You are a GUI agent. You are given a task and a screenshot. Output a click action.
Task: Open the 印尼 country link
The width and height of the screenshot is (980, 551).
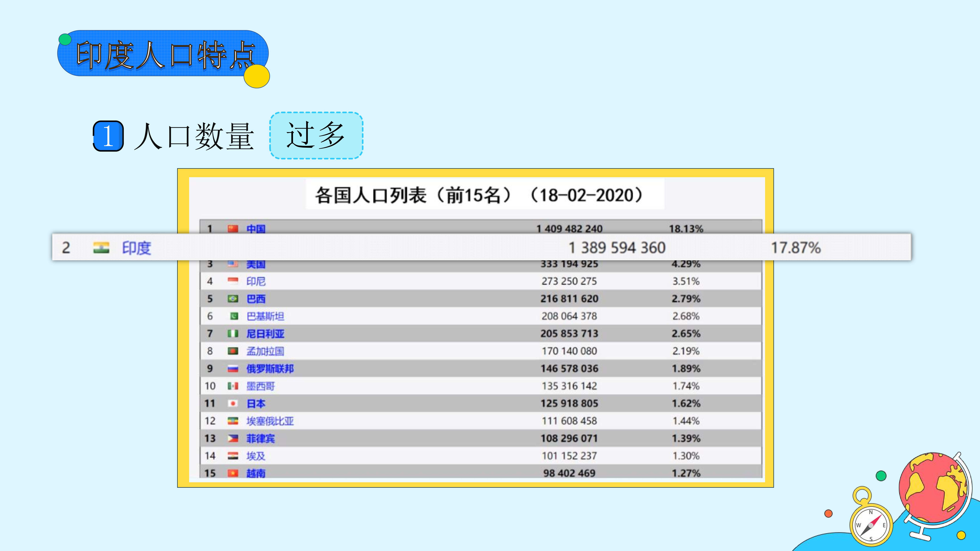[256, 281]
